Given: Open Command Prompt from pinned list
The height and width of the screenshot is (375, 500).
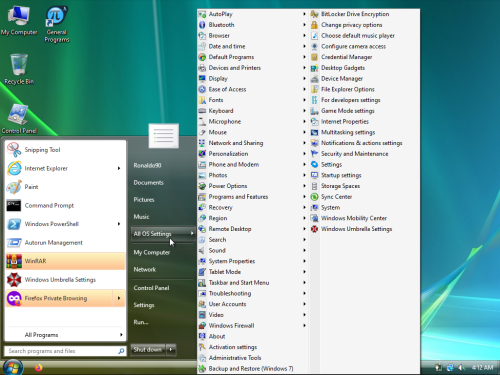Looking at the screenshot, I should (x=65, y=205).
